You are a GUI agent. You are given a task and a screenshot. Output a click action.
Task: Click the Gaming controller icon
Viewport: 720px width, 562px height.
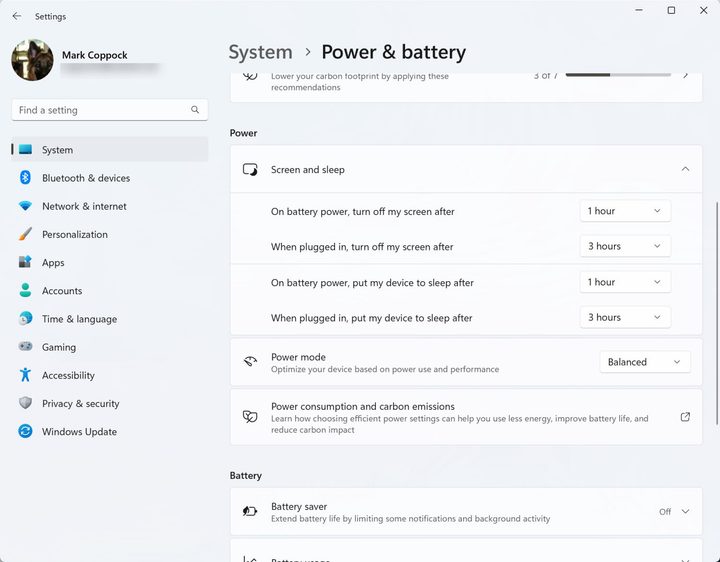(x=25, y=347)
